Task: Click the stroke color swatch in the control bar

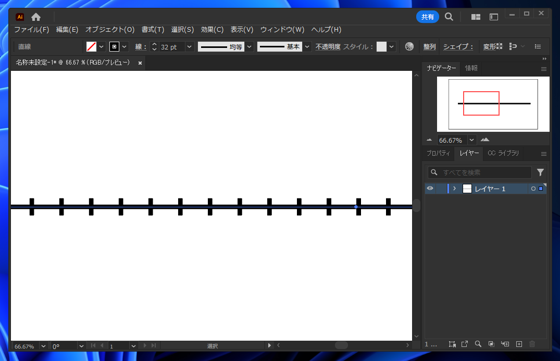Action: pos(114,47)
